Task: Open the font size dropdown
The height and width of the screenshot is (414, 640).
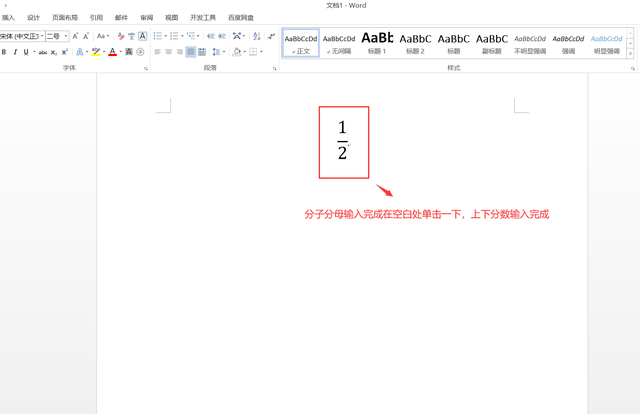Action: [x=65, y=36]
